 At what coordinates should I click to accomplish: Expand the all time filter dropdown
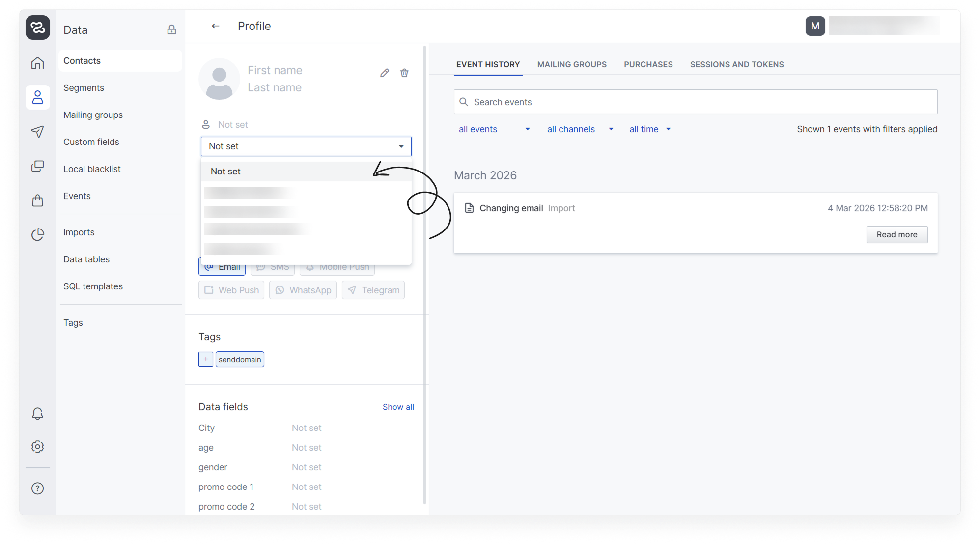(x=649, y=129)
